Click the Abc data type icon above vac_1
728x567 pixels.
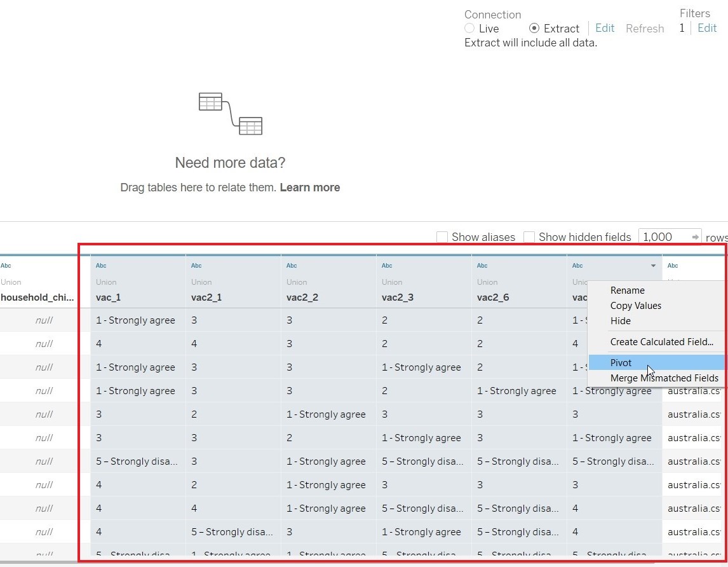tap(101, 266)
